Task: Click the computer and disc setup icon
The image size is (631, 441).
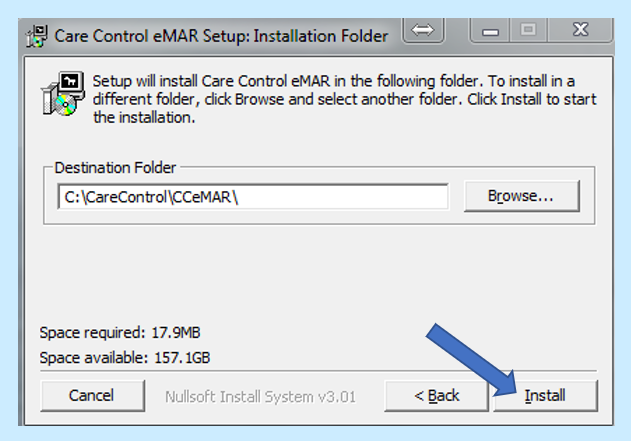Action: [x=64, y=94]
